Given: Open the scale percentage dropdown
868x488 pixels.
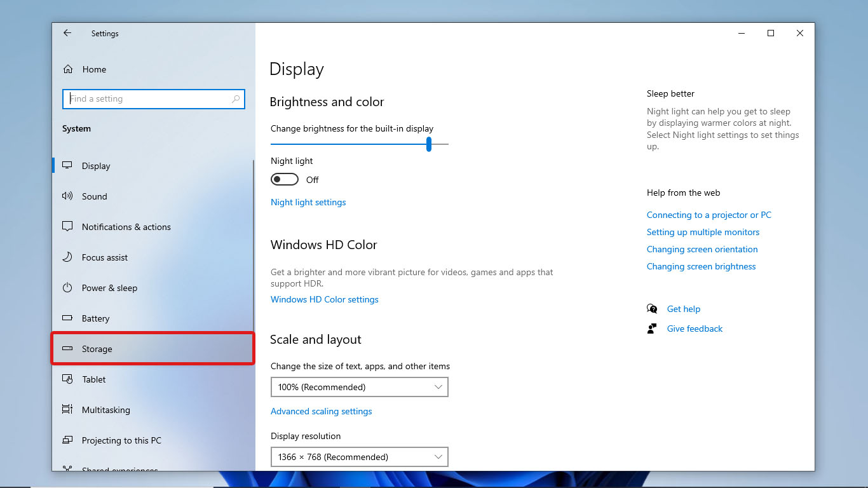Looking at the screenshot, I should [x=360, y=387].
